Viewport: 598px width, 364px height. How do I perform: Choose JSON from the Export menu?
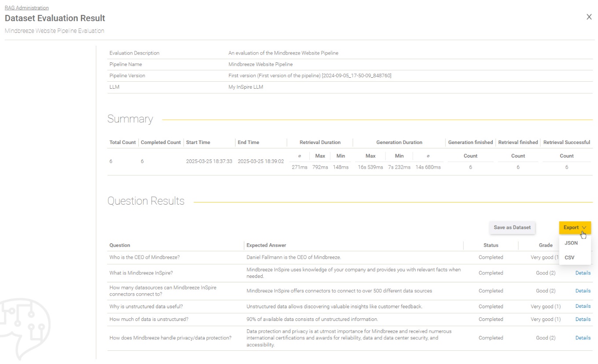point(571,243)
